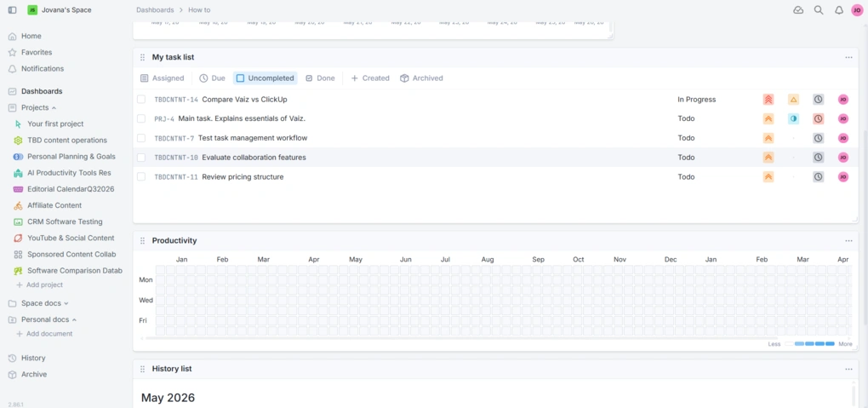Click Add project
Screen dimensions: 868x408
pos(40,285)
